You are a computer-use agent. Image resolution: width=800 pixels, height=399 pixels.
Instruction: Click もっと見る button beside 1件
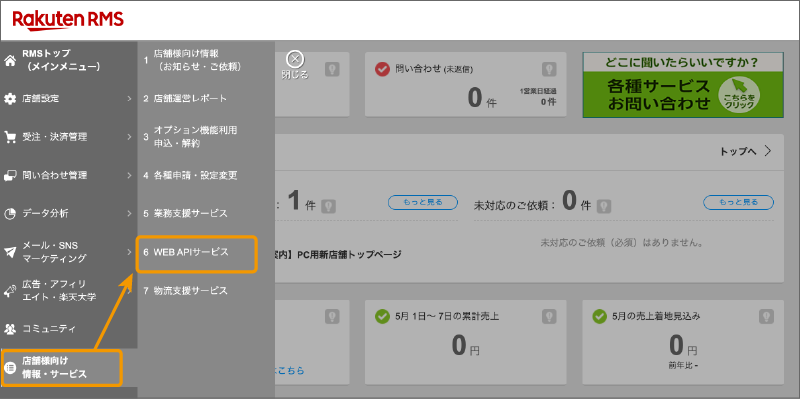tap(423, 202)
